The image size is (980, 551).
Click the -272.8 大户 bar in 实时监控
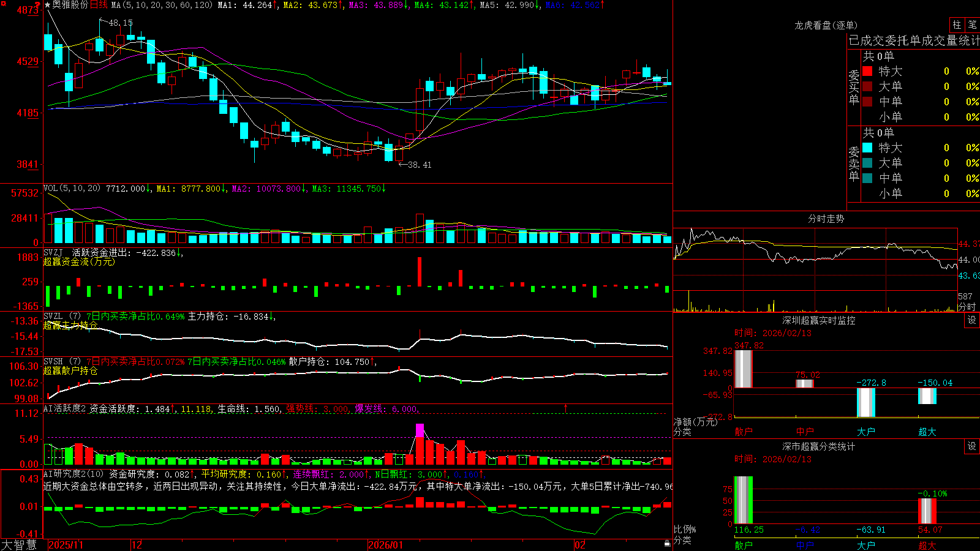(866, 402)
